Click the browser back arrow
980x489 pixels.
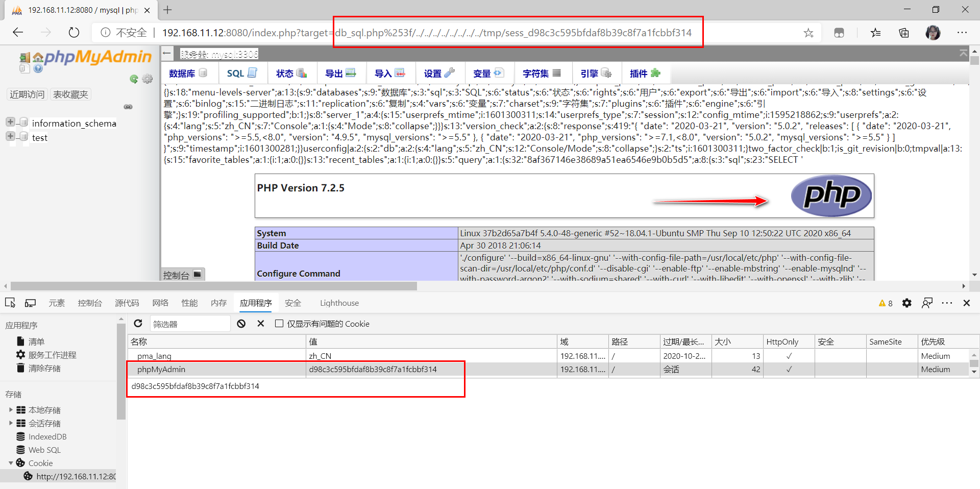pos(18,33)
